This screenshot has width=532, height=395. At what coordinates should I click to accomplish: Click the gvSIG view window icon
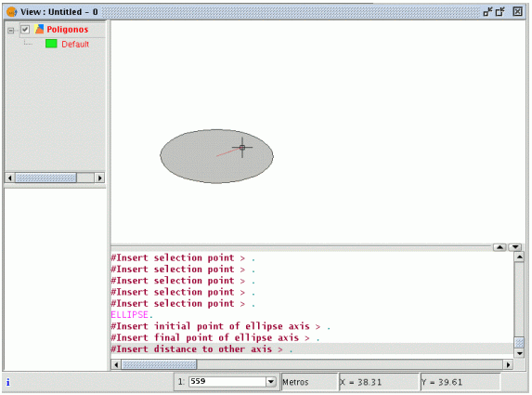(x=11, y=12)
